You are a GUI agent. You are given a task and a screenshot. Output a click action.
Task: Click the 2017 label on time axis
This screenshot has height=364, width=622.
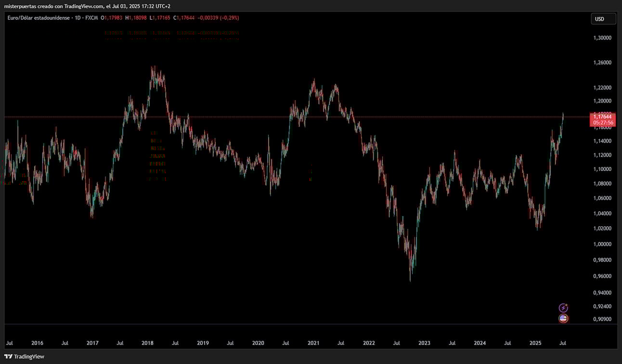(92, 343)
